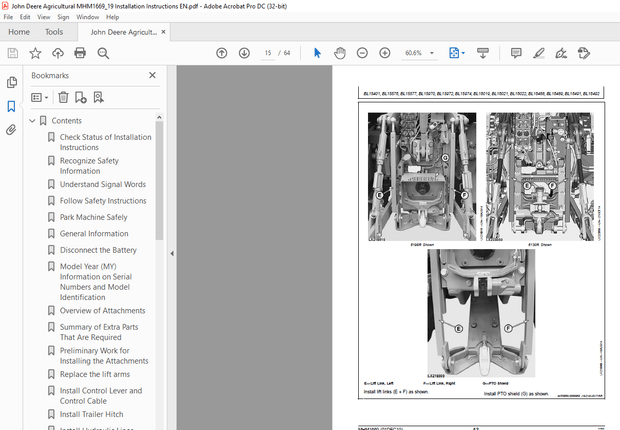Image resolution: width=620 pixels, height=430 pixels.
Task: Open Follow Safety Instructions bookmark
Action: [x=103, y=201]
